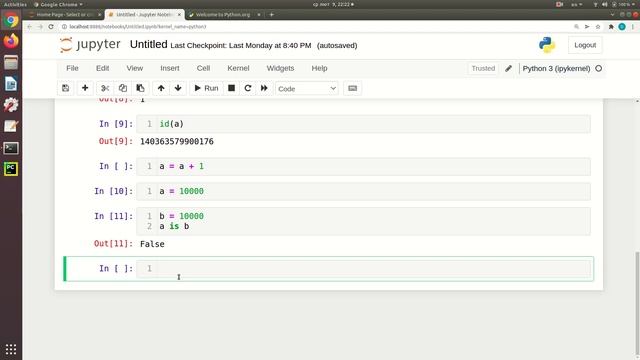Open the View menu
This screenshot has width=640, height=360.
tap(135, 68)
